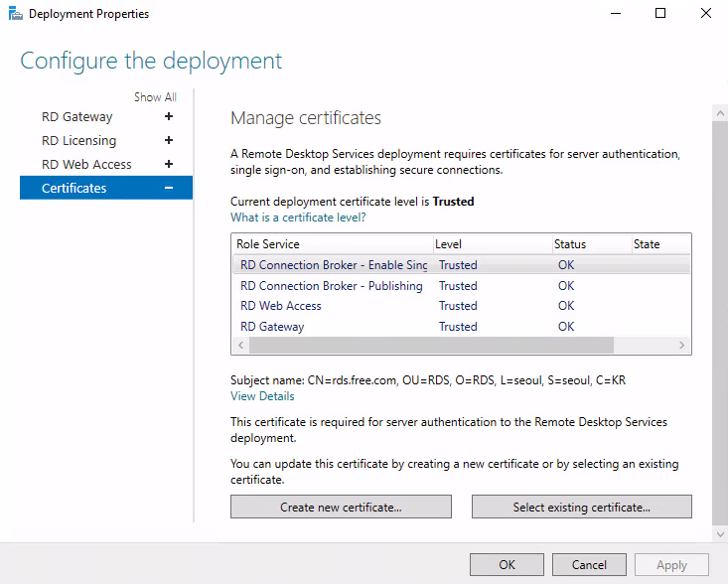Screen dimensions: 728x584
Task: Select RD Connection Broker - Enable Single Sign row
Action: point(461,264)
